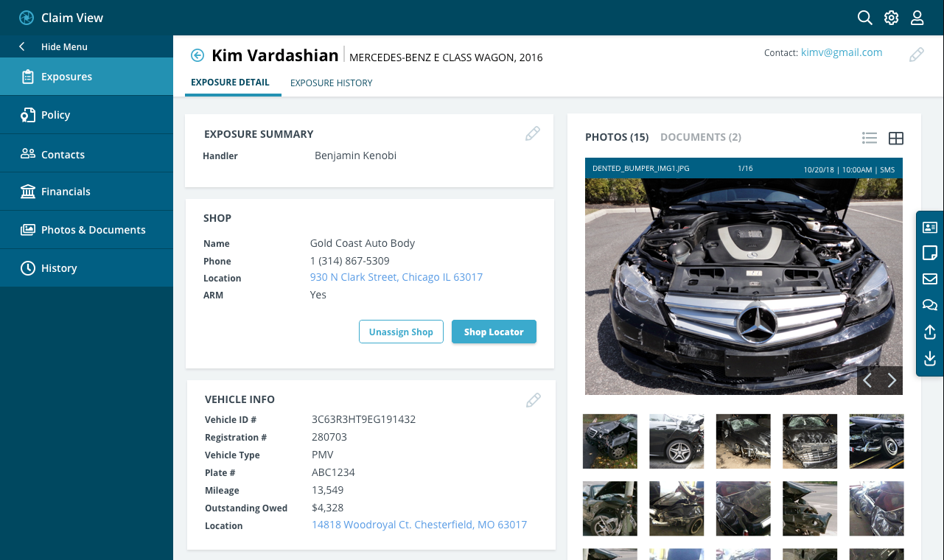The width and height of the screenshot is (944, 560).
Task: Open Photos & Documents in the sidebar
Action: point(86,230)
